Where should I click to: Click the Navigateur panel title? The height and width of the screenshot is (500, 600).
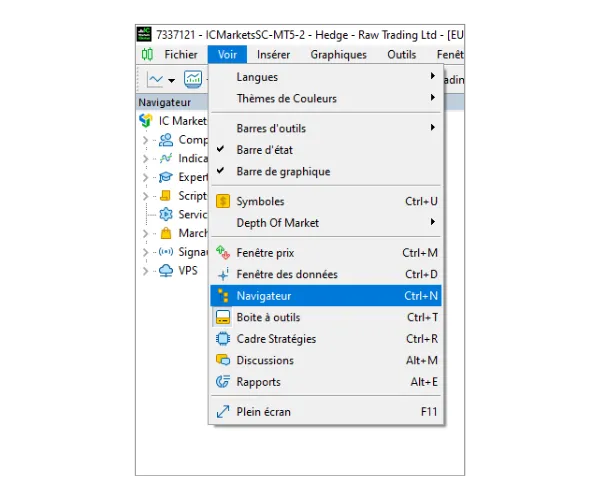(x=165, y=102)
